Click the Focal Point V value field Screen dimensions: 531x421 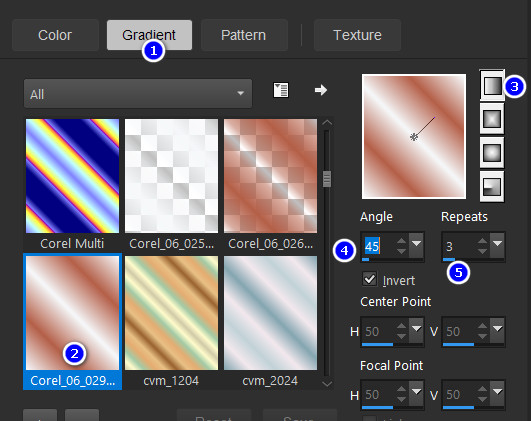pos(459,394)
